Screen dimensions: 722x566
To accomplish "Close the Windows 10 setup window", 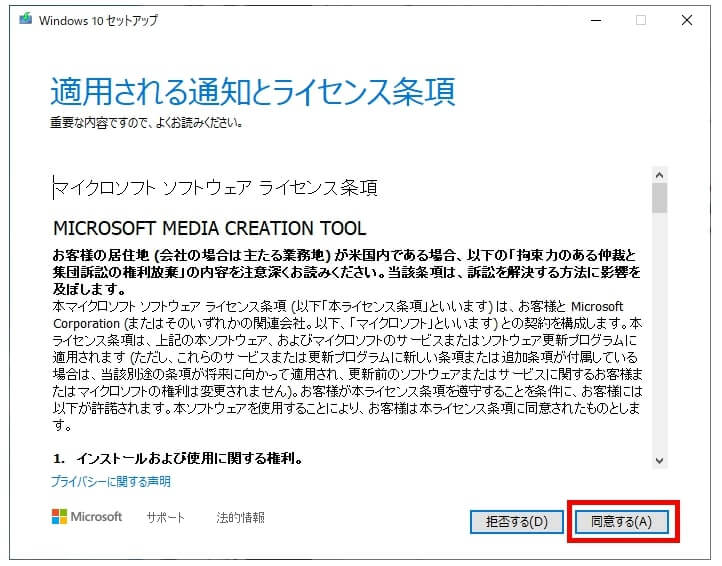I will [687, 20].
